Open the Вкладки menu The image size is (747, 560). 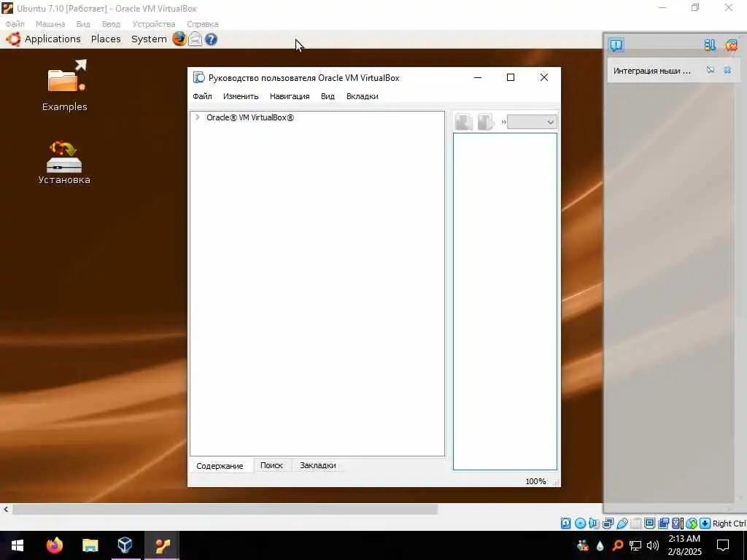coord(362,96)
